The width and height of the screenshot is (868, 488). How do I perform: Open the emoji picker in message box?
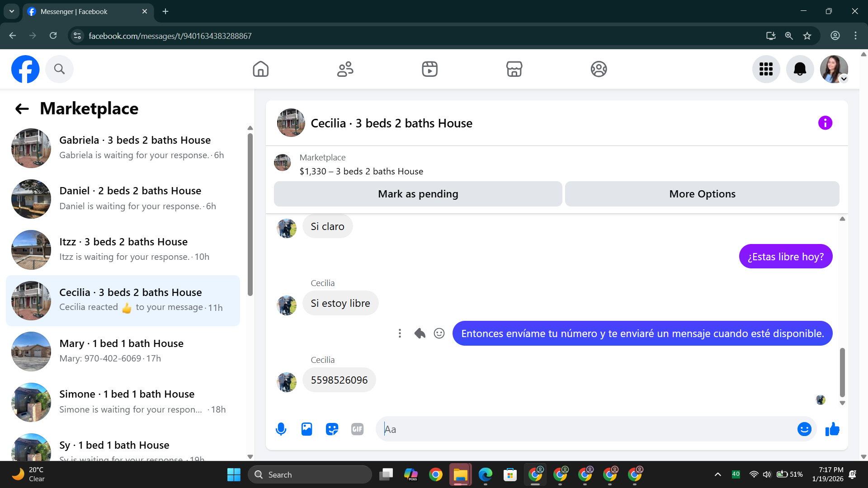804,429
